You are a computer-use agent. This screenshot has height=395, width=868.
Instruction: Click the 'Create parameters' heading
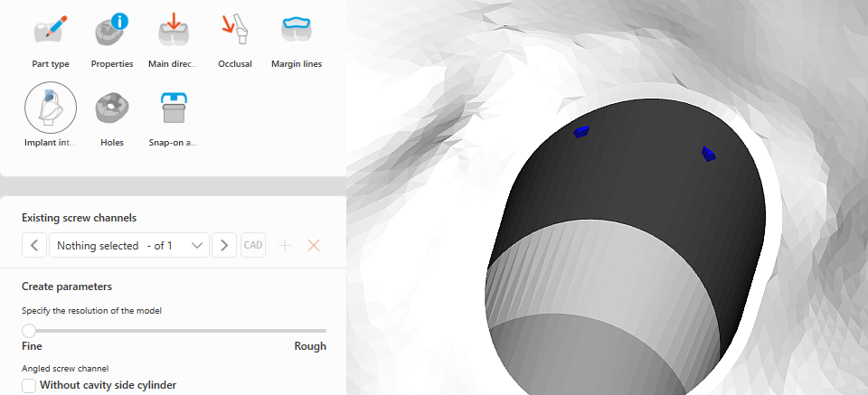pos(67,287)
